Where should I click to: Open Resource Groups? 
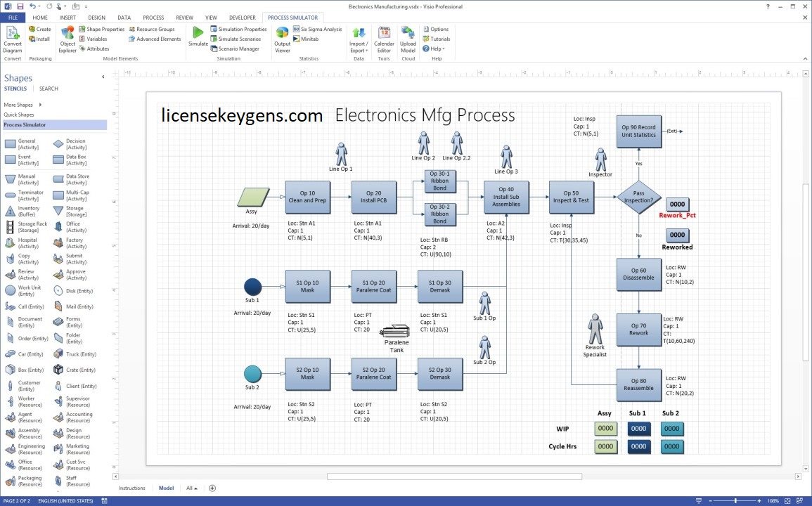point(152,29)
